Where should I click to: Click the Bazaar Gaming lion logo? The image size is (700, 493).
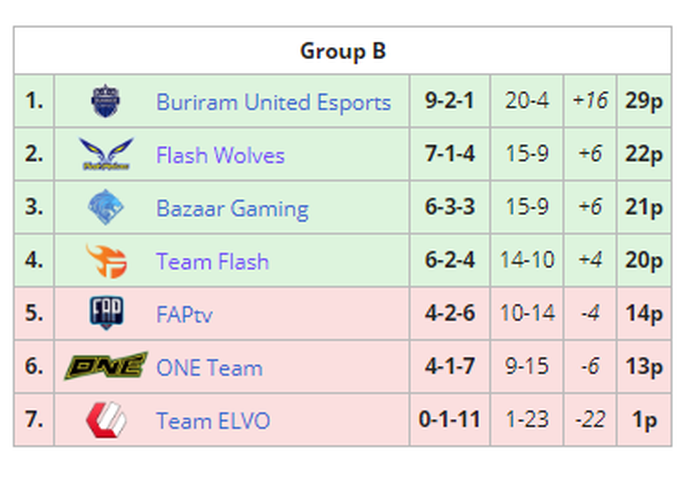(106, 207)
